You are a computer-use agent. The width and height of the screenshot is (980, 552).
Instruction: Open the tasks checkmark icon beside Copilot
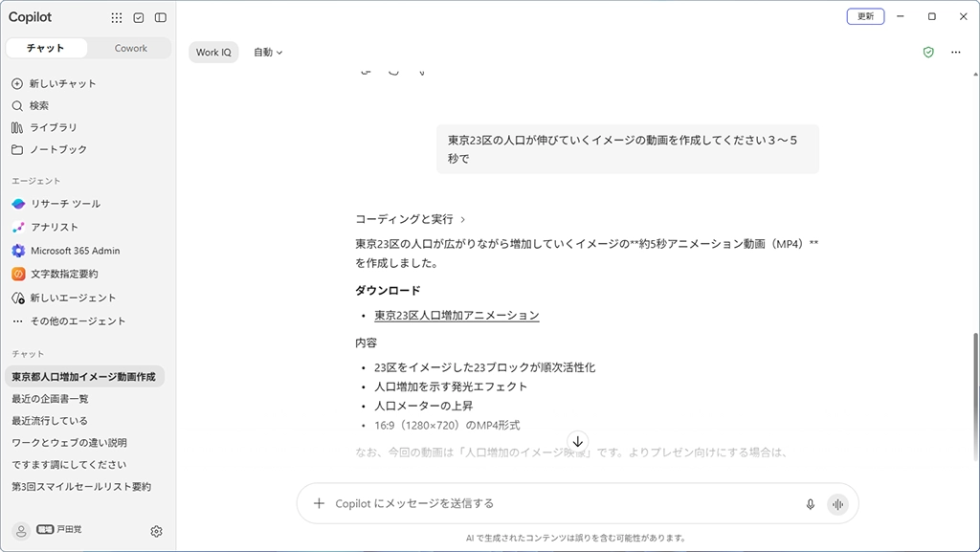pos(139,17)
